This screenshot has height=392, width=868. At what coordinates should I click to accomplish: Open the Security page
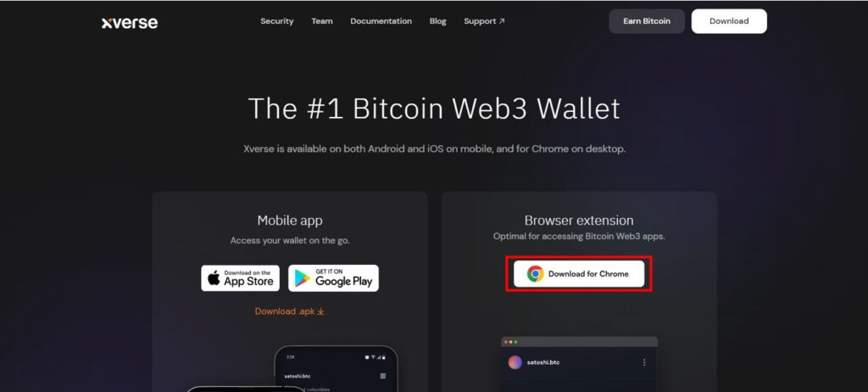(x=277, y=21)
